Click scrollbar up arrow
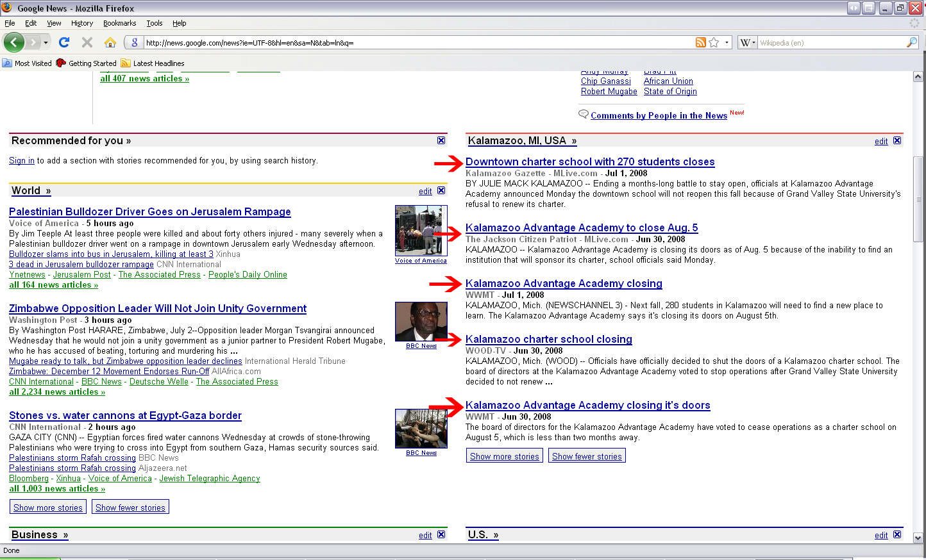The image size is (926, 560). pyautogui.click(x=918, y=77)
